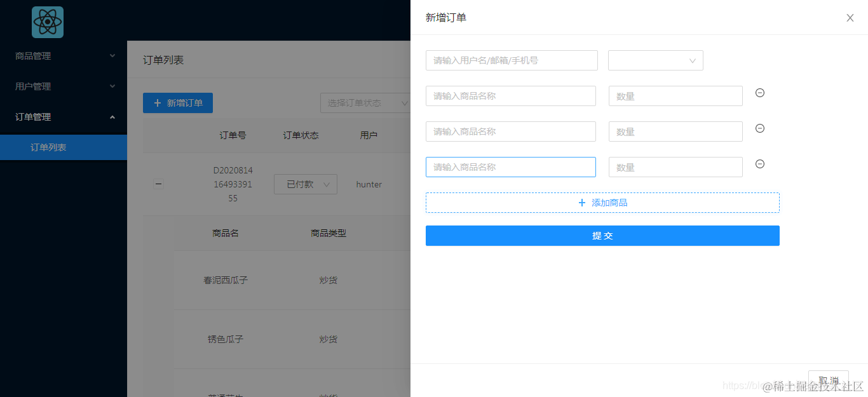Open the 选择订单状态 dropdown
This screenshot has width=868, height=397.
(x=365, y=103)
